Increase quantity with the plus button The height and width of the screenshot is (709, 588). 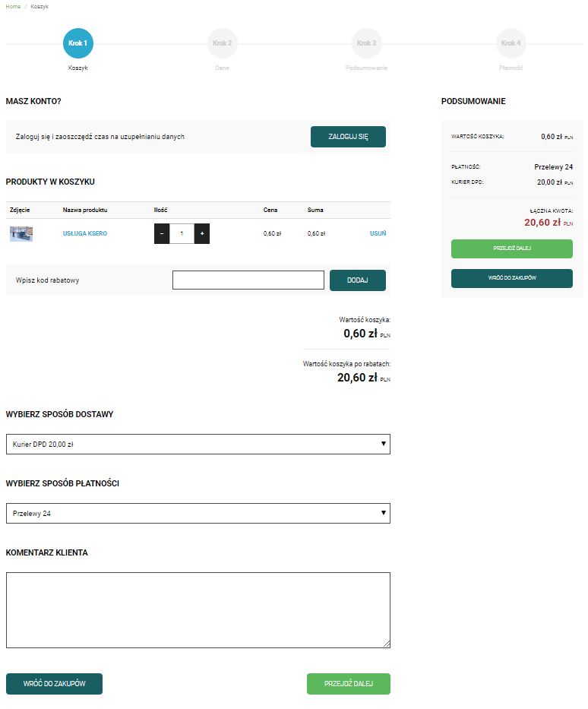click(202, 233)
